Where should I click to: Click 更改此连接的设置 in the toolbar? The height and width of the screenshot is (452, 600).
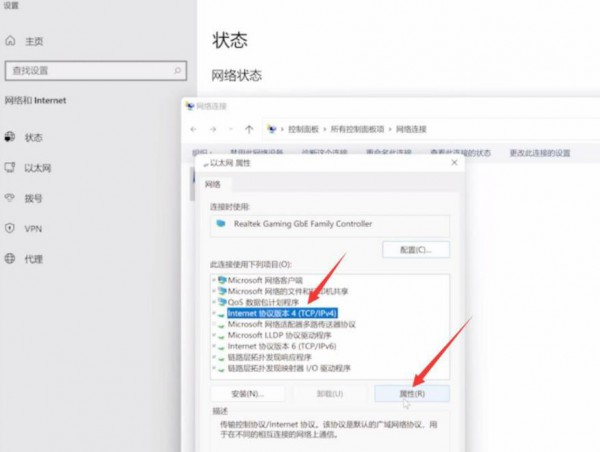tap(540, 153)
